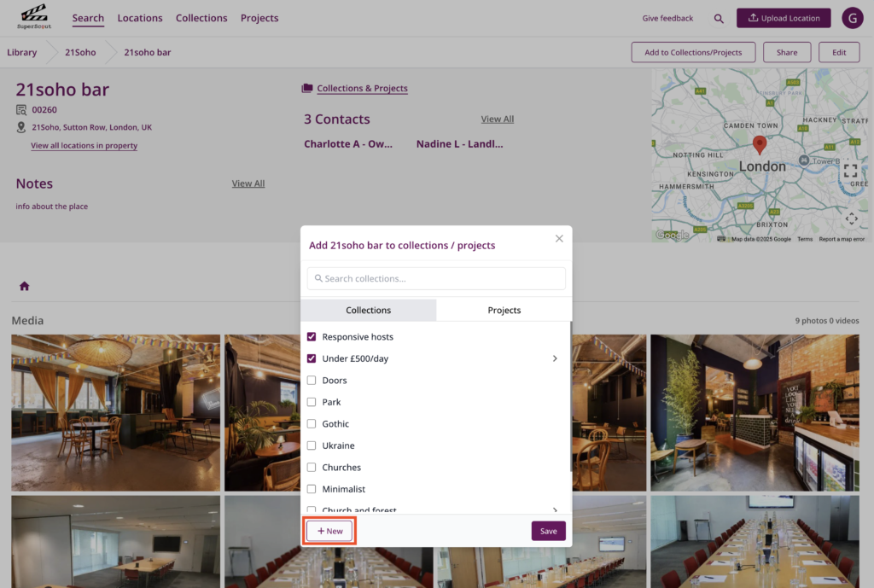
Task: Open first media photo of bar interior
Action: 116,412
